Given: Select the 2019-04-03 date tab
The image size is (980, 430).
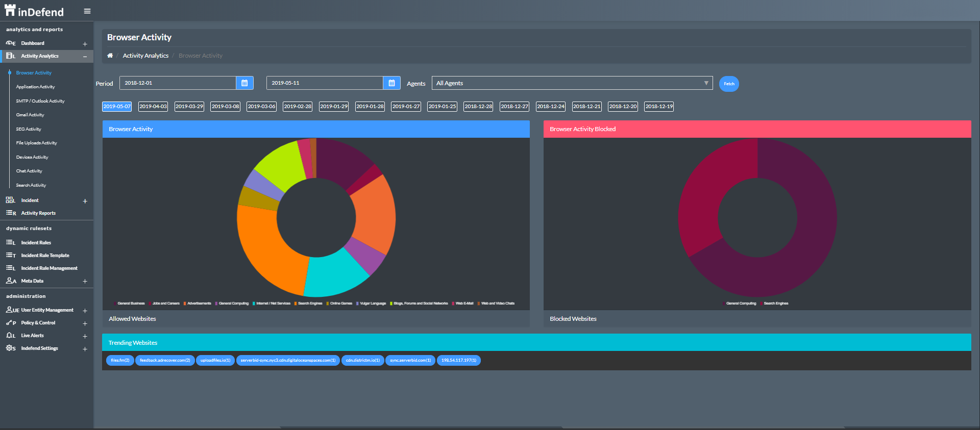Looking at the screenshot, I should click(x=153, y=107).
